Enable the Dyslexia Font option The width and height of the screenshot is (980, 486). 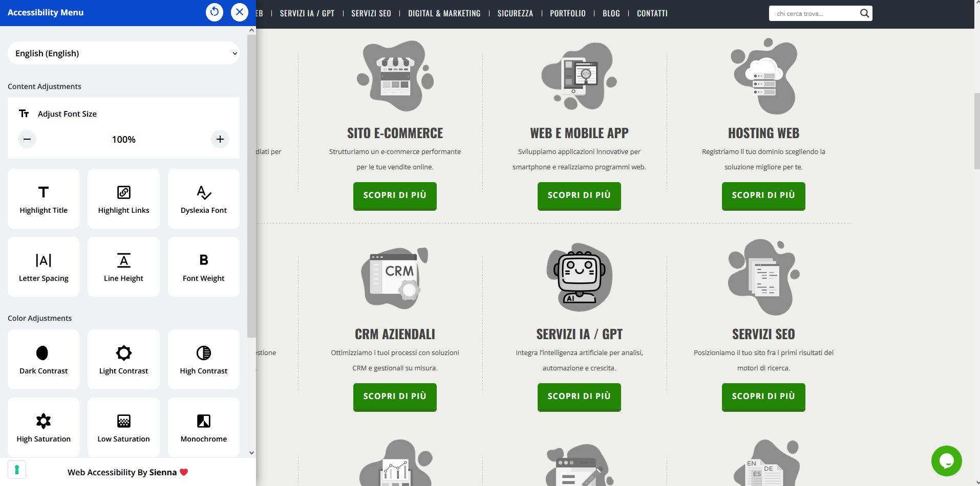[204, 198]
